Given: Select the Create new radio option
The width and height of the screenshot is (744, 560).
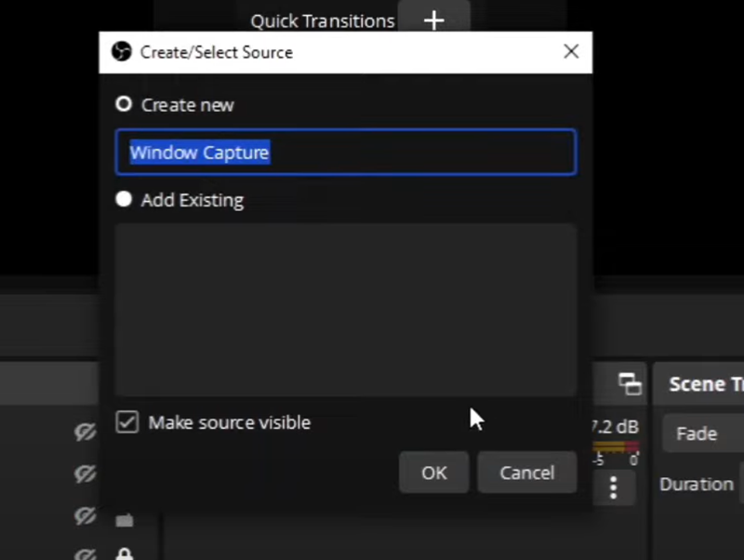Looking at the screenshot, I should 124,104.
